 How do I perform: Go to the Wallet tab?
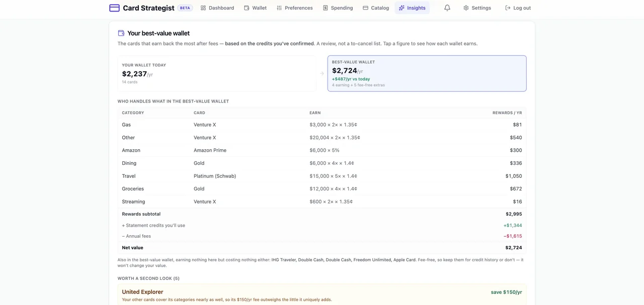(256, 8)
